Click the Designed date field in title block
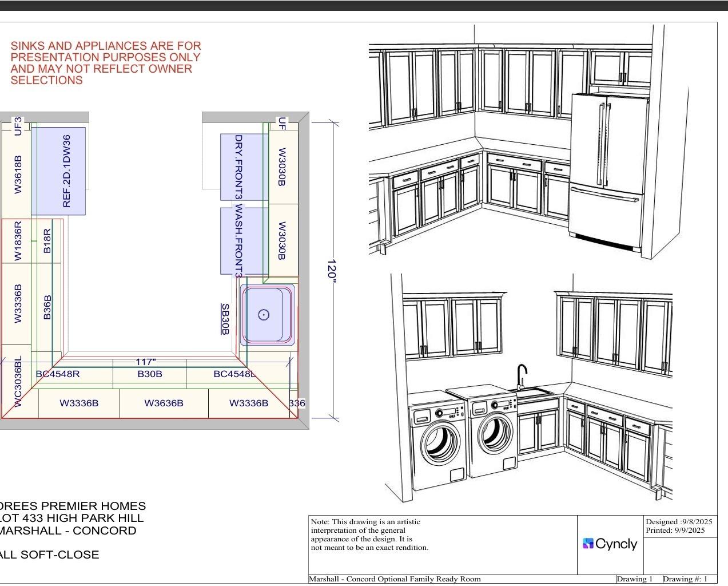The width and height of the screenshot is (728, 586). click(679, 521)
